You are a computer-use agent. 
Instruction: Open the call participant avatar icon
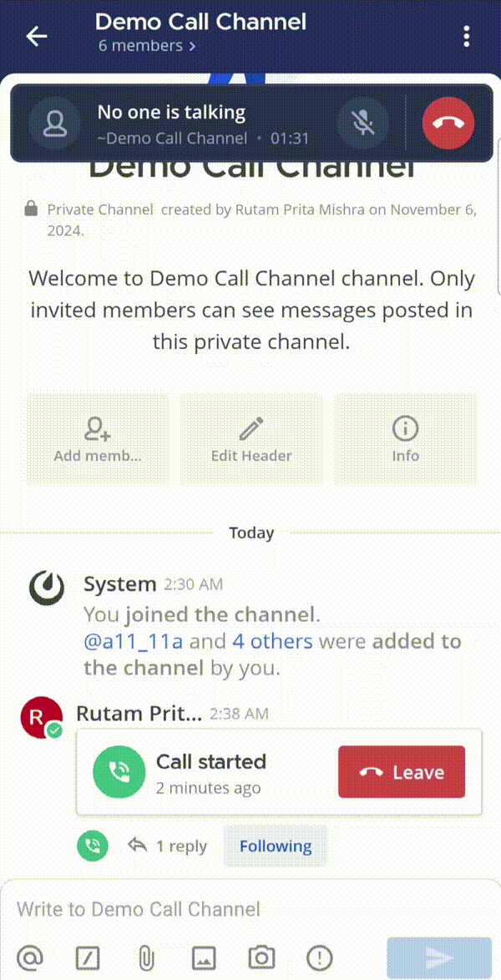(x=55, y=124)
